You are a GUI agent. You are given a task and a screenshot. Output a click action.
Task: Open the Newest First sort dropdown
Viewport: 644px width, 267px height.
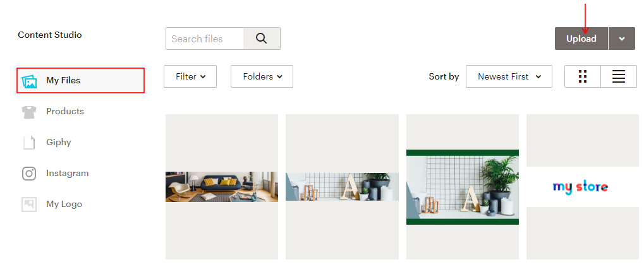tap(509, 76)
